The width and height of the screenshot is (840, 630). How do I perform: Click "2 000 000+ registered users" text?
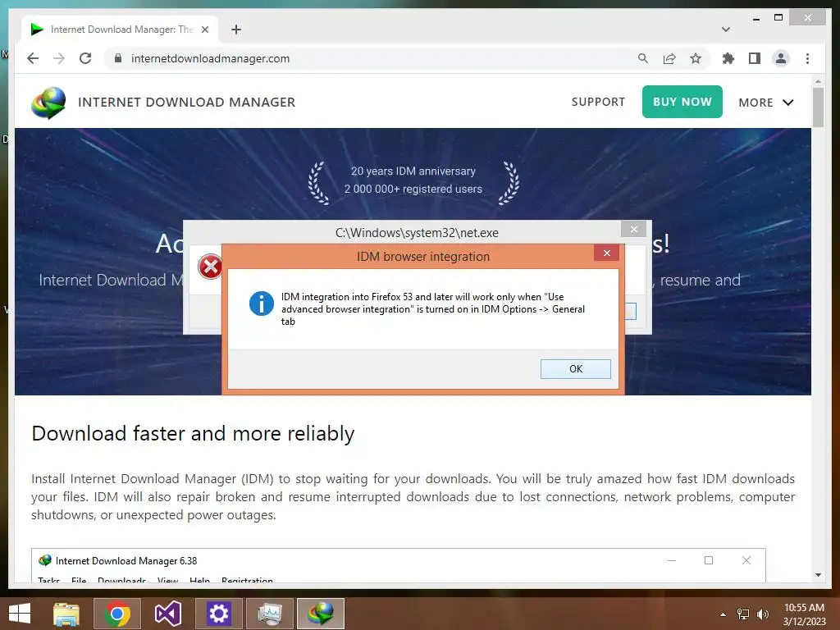click(x=413, y=189)
